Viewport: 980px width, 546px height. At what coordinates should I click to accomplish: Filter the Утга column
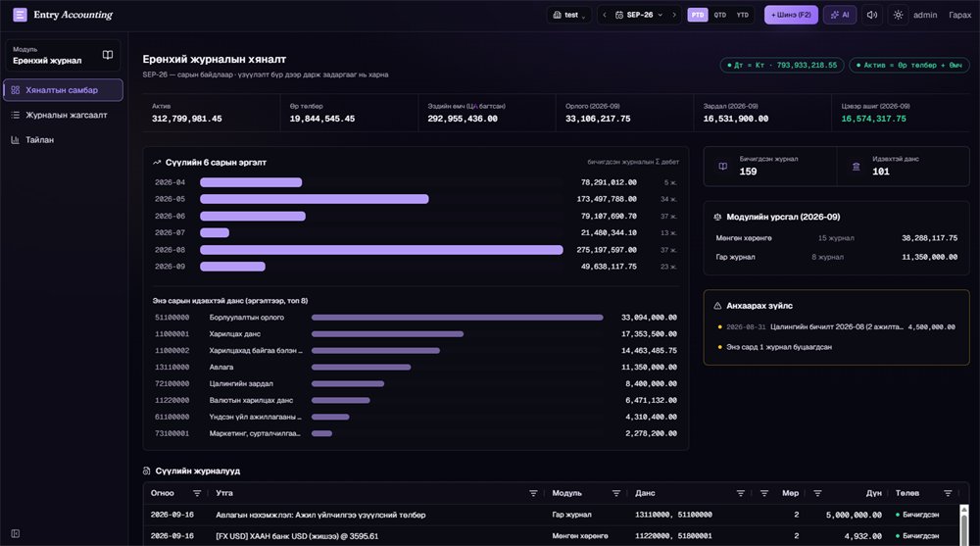tap(533, 493)
